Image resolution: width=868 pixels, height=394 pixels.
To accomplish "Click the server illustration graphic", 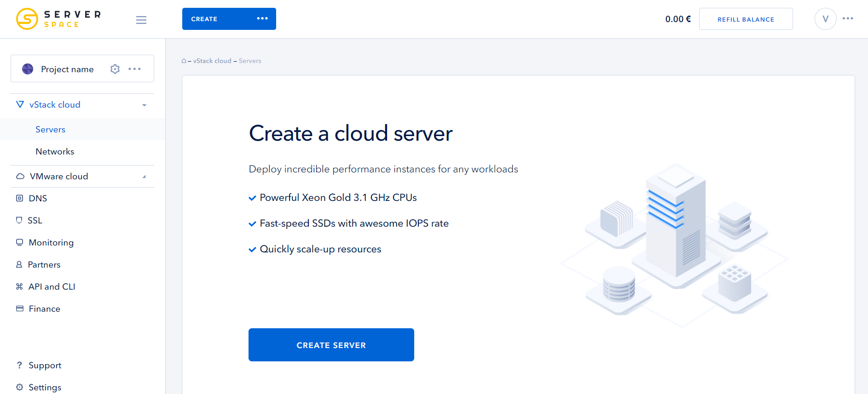I will [676, 244].
